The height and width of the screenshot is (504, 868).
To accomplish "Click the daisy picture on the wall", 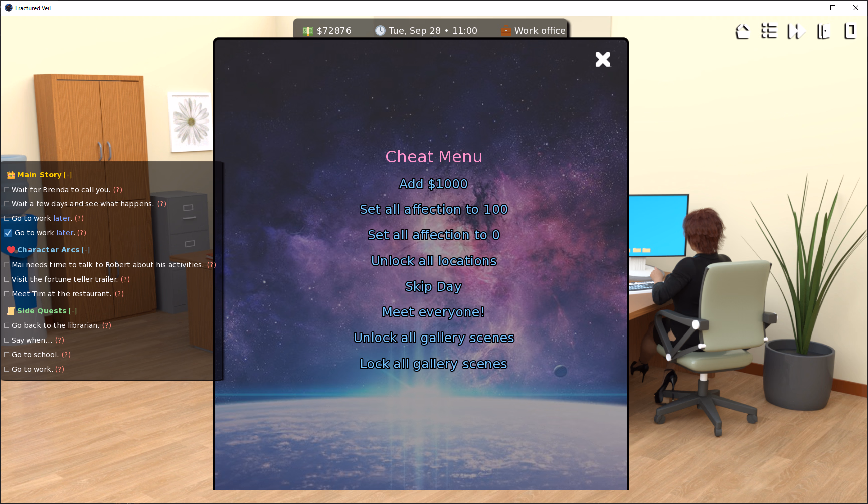I will pos(191,122).
